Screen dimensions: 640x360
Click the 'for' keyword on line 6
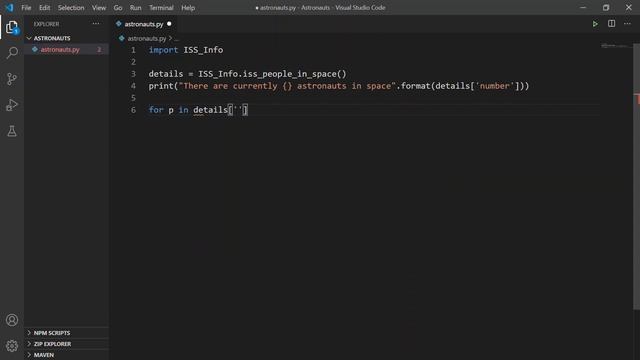(x=156, y=110)
